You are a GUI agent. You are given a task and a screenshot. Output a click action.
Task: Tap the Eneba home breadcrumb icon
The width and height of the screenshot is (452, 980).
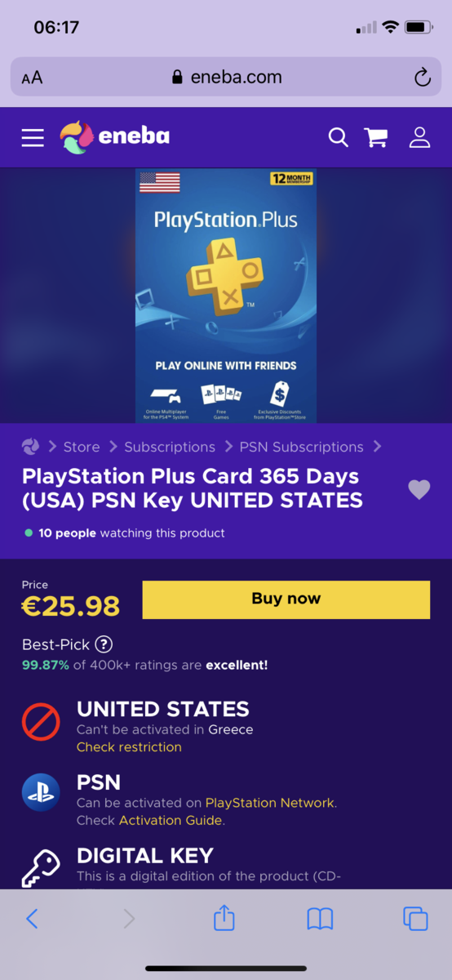pos(30,447)
